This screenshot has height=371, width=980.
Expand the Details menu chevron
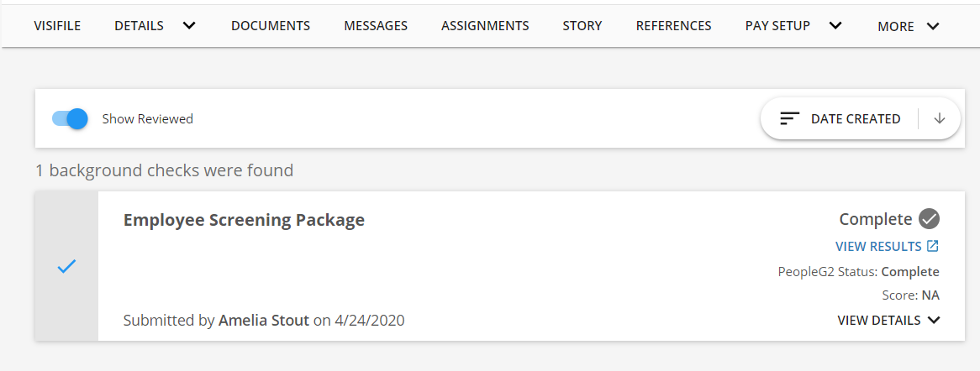click(x=189, y=25)
